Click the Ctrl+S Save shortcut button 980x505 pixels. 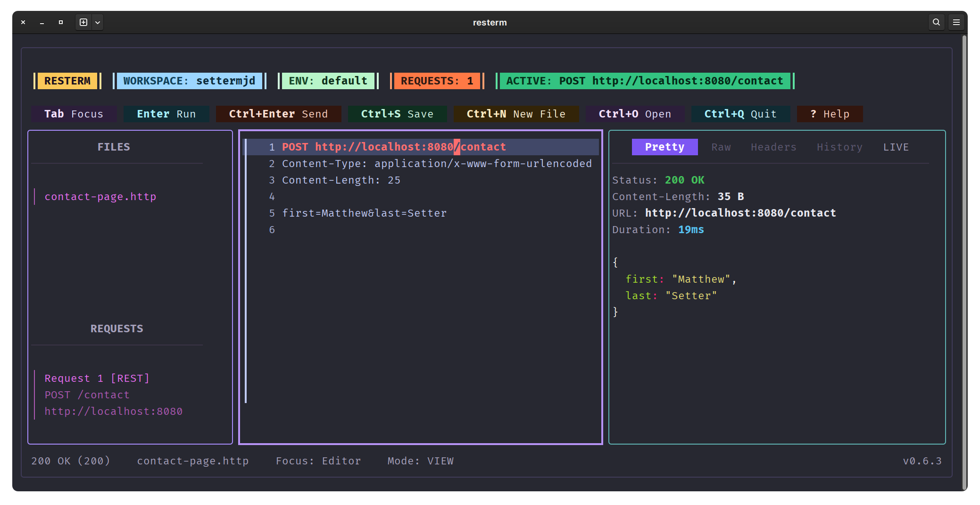tap(397, 114)
